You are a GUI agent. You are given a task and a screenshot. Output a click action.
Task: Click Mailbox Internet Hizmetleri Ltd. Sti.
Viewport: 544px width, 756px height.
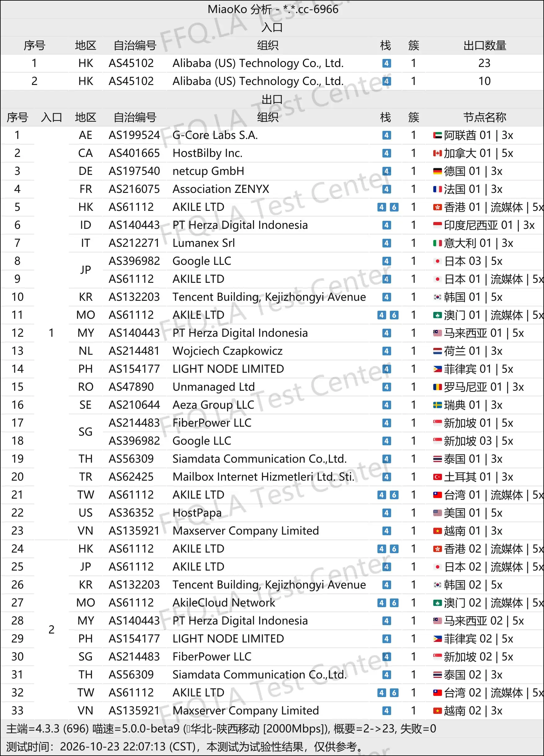click(x=263, y=477)
